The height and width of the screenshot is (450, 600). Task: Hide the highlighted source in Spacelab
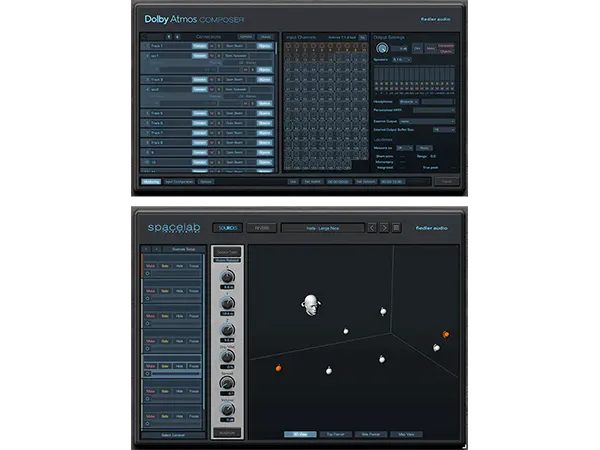click(179, 366)
